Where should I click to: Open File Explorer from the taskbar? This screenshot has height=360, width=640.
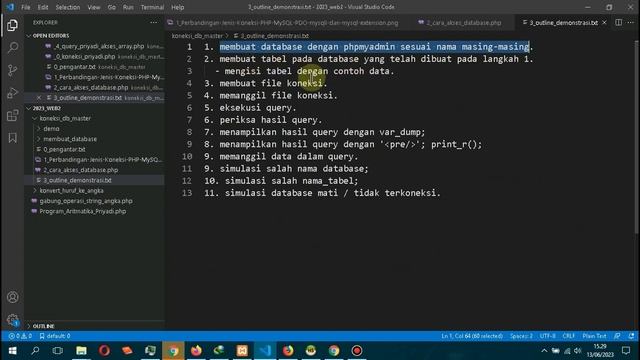[81, 351]
